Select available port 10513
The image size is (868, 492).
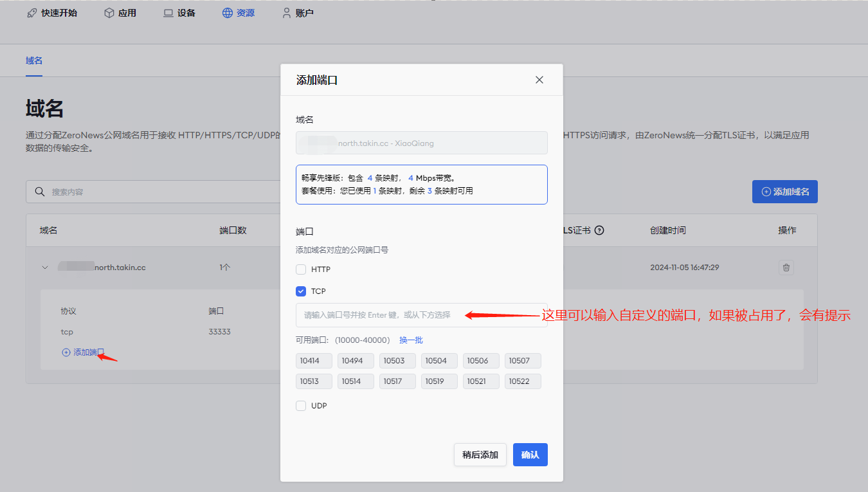314,381
